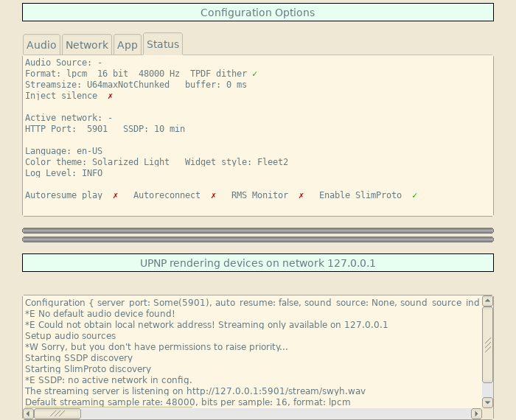Click the streaming server listening URL line

tap(195, 391)
